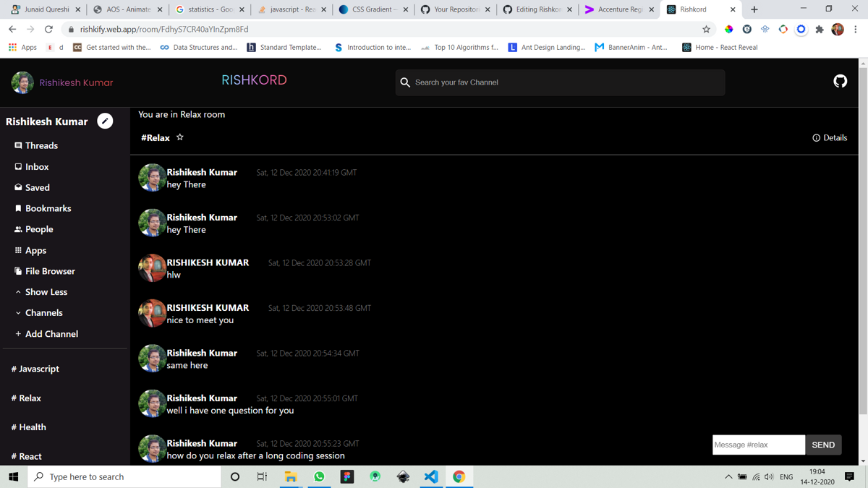Open People in the sidebar
The width and height of the screenshot is (868, 488).
34,229
